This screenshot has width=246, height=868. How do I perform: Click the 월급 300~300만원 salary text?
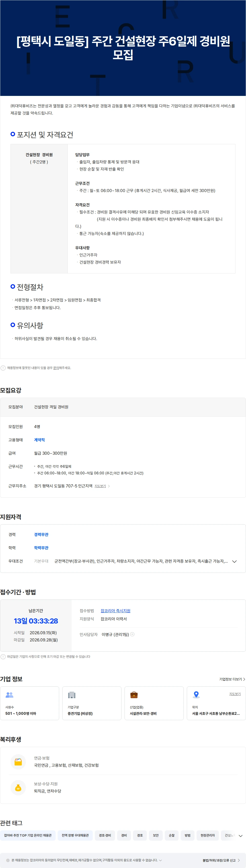pos(51,453)
